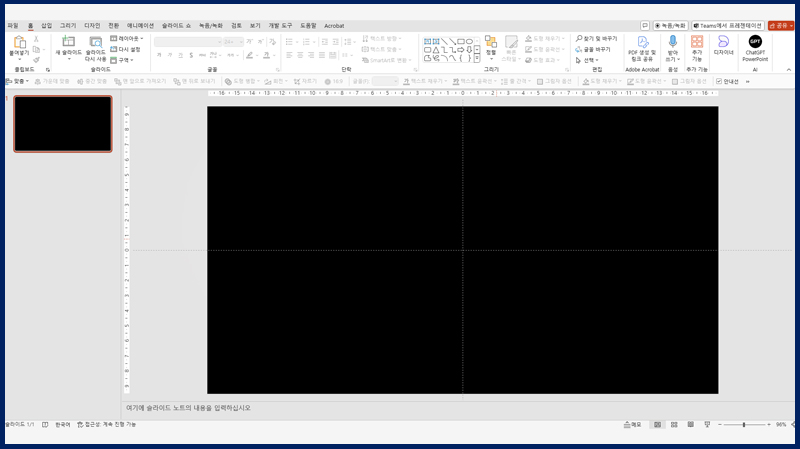Start slide show from status bar icon

point(707,425)
